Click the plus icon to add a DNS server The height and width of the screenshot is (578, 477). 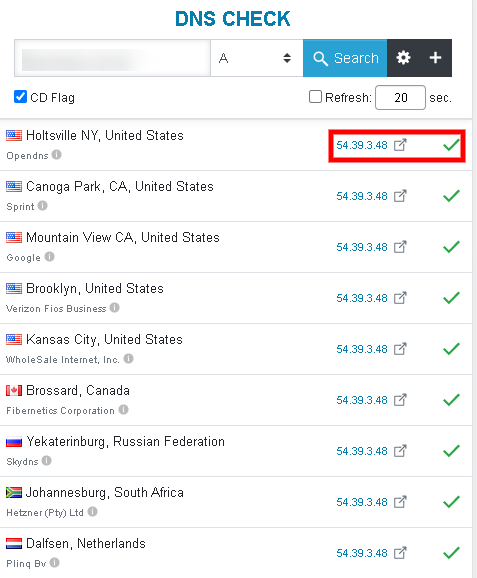(x=435, y=58)
